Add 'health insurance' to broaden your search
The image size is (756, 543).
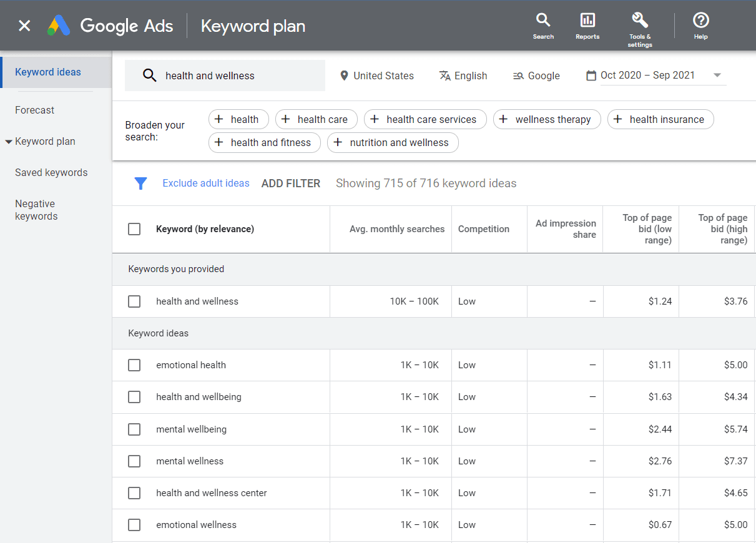click(660, 119)
